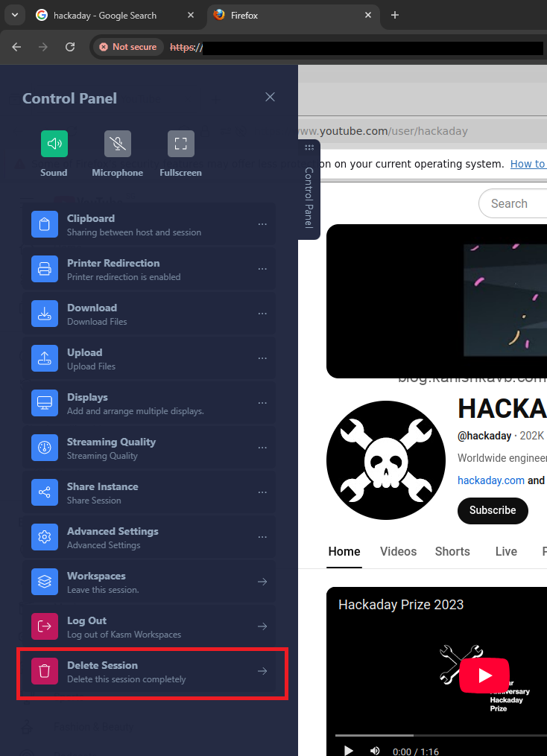Open the Displays monitor icon

(45, 403)
